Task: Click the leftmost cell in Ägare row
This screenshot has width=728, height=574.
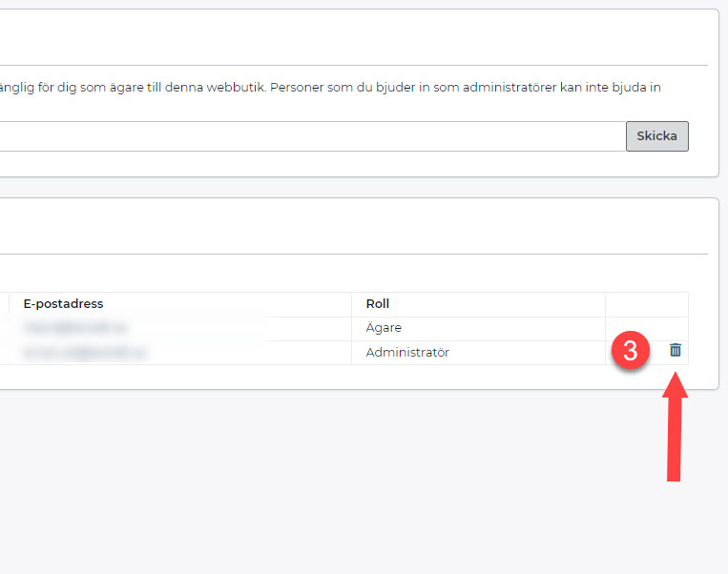Action: [4, 328]
